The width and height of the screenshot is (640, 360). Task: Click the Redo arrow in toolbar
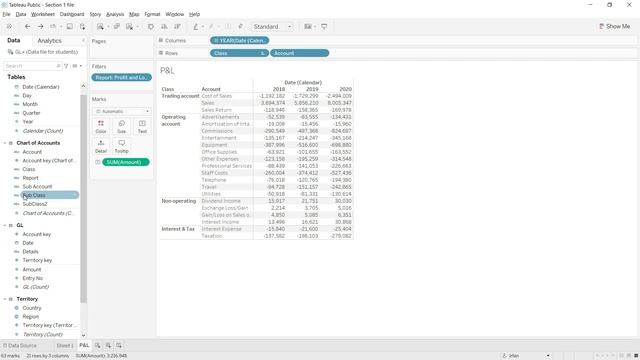(x=40, y=27)
